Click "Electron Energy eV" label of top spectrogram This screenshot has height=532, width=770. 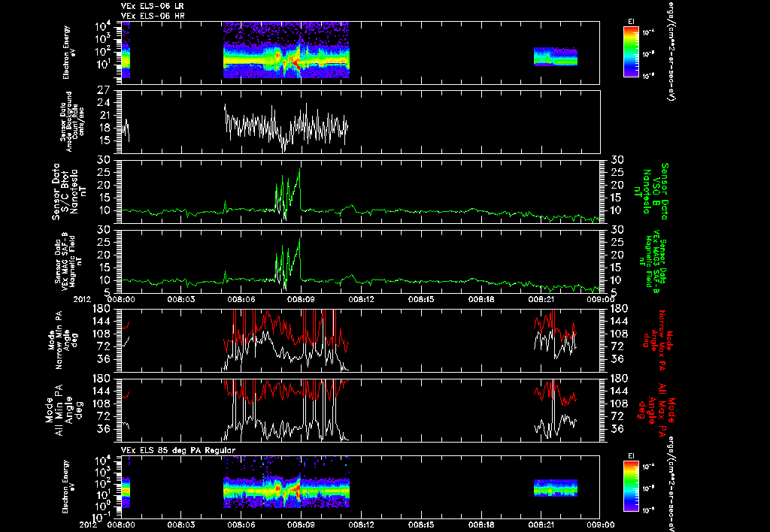[x=68, y=52]
